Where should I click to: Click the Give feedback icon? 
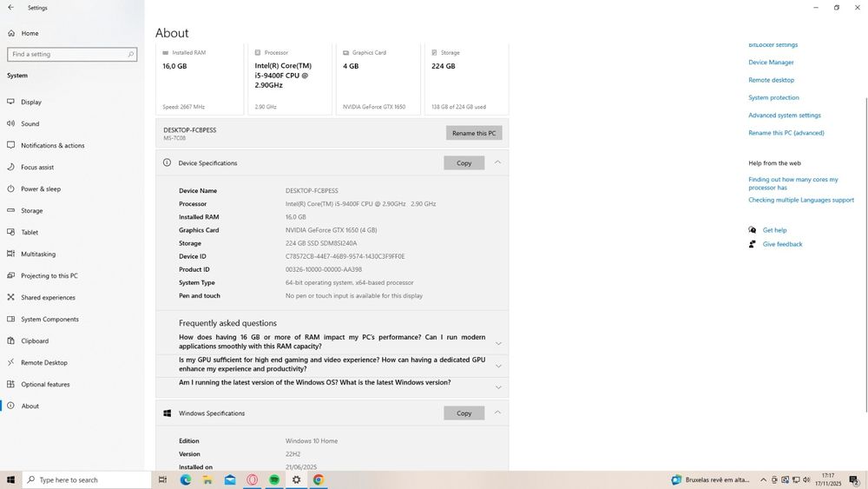pos(753,244)
